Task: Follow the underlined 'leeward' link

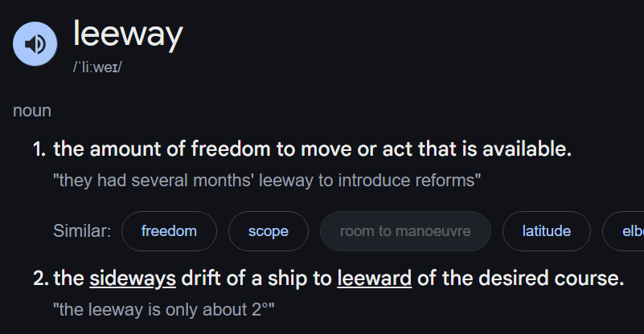Action: [374, 278]
